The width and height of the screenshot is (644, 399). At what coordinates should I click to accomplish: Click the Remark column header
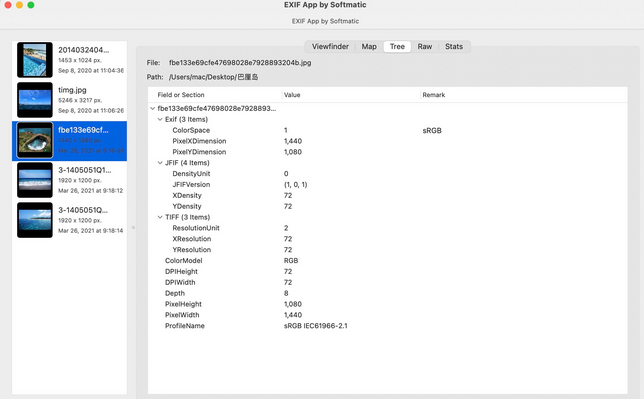(x=434, y=95)
